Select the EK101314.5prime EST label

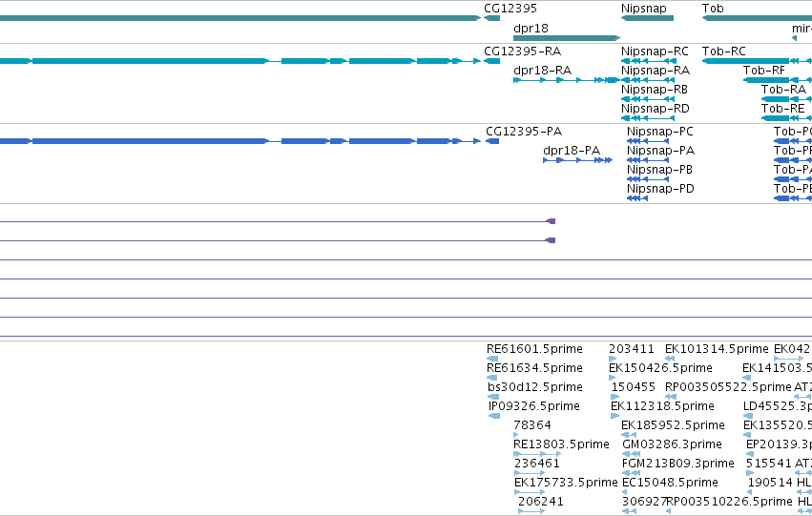717,349
